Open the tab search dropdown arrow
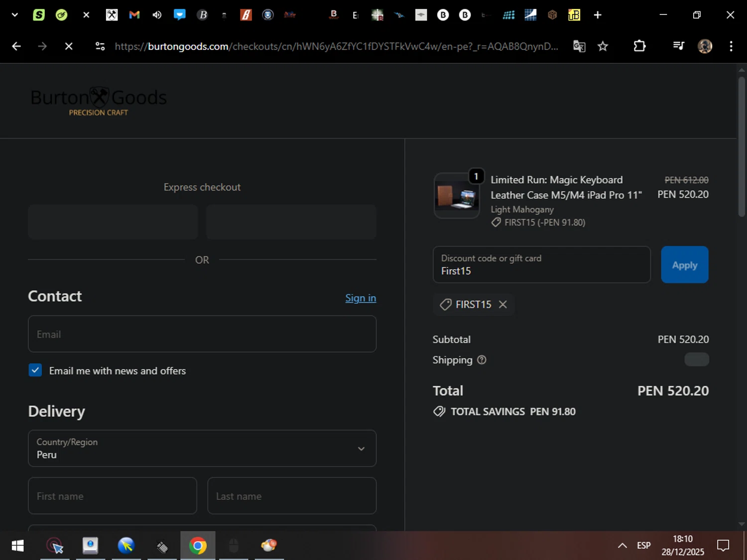This screenshot has width=747, height=560. point(15,15)
